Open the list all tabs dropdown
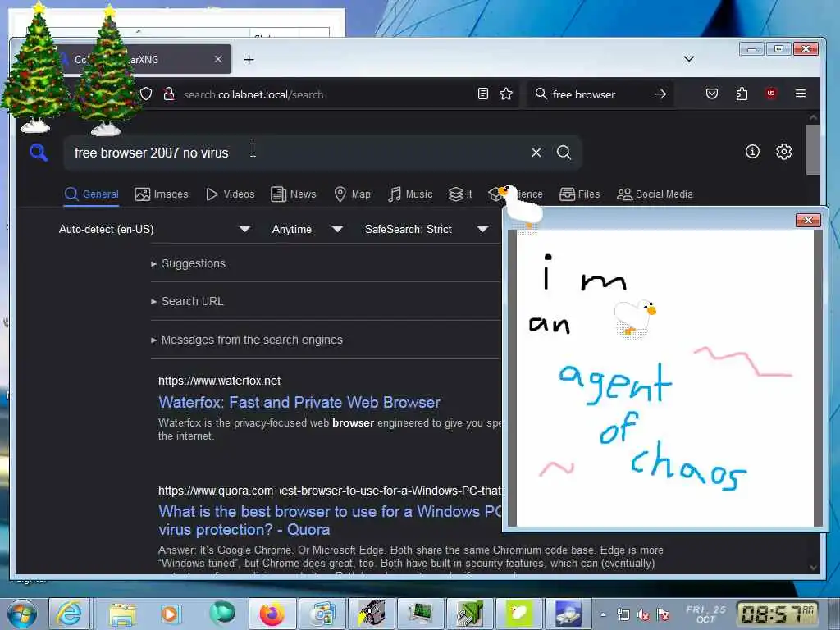The image size is (840, 630). point(689,59)
